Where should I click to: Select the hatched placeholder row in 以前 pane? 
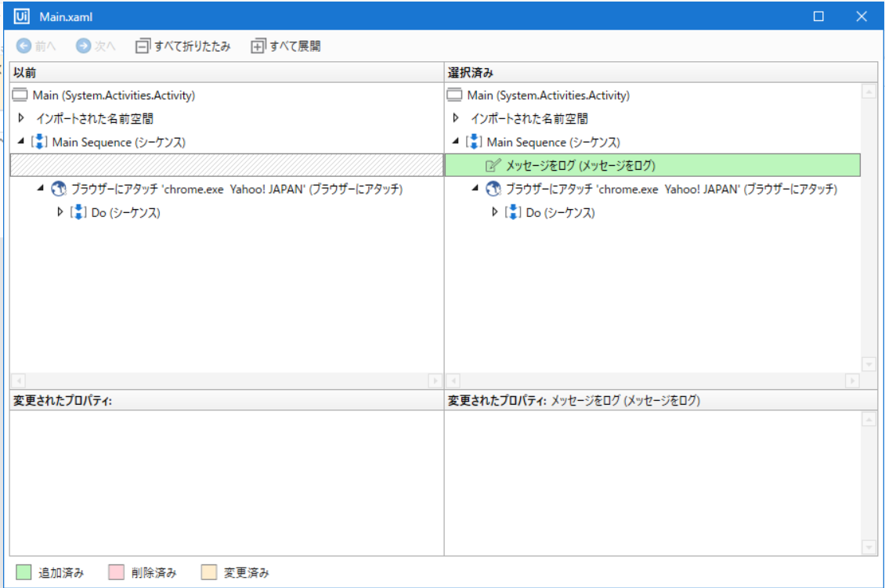coord(227,165)
